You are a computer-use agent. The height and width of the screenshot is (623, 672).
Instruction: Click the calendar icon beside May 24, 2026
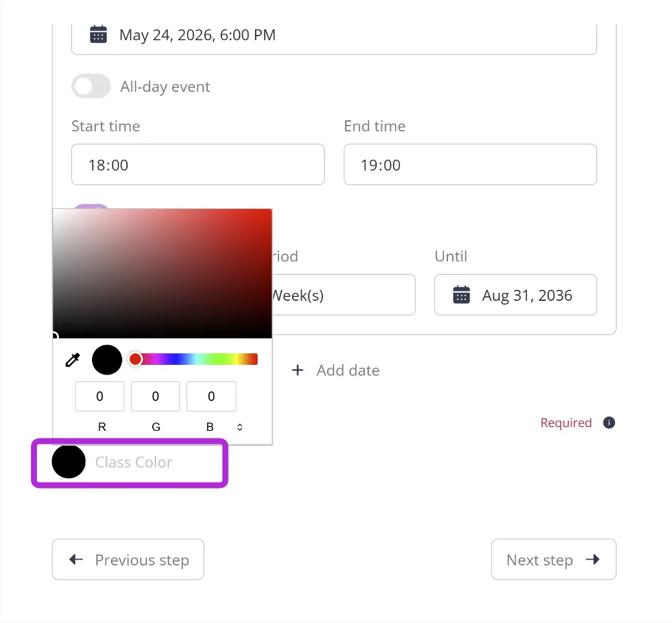tap(98, 34)
